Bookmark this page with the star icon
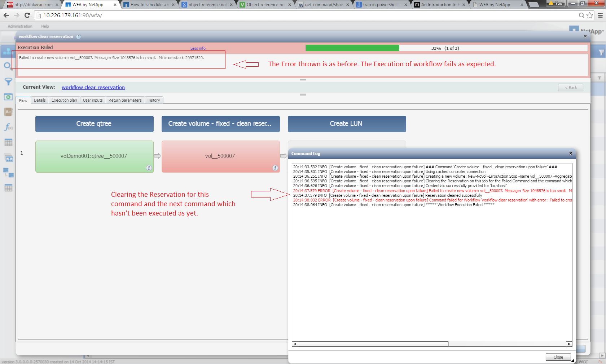 click(x=589, y=15)
